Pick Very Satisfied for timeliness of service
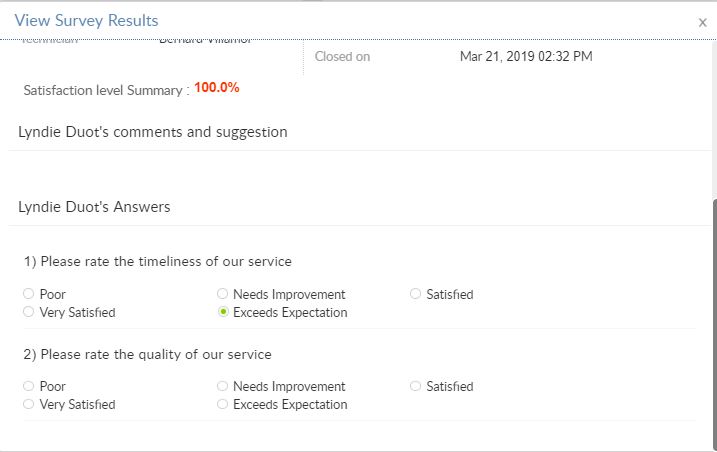Image resolution: width=717 pixels, height=452 pixels. 29,313
